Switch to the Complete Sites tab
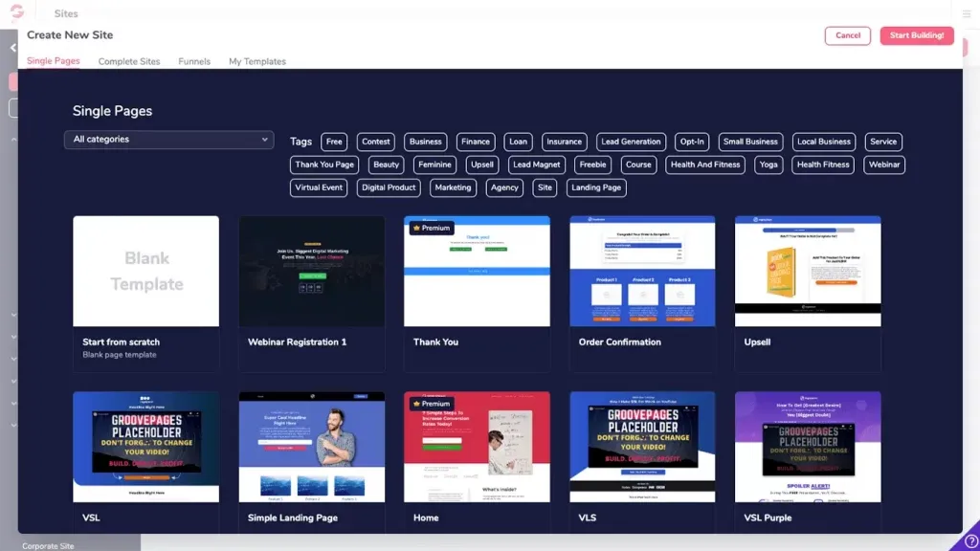Screen dimensions: 980x551 point(129,61)
